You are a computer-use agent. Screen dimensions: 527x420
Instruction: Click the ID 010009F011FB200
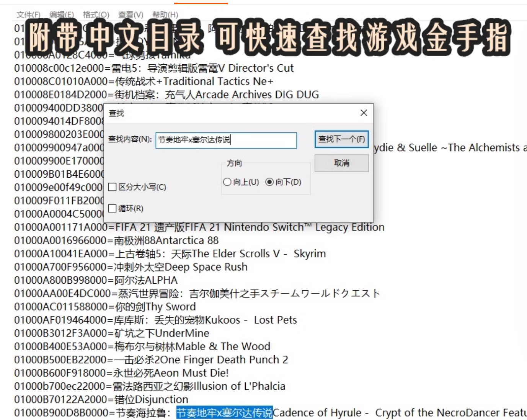point(59,201)
